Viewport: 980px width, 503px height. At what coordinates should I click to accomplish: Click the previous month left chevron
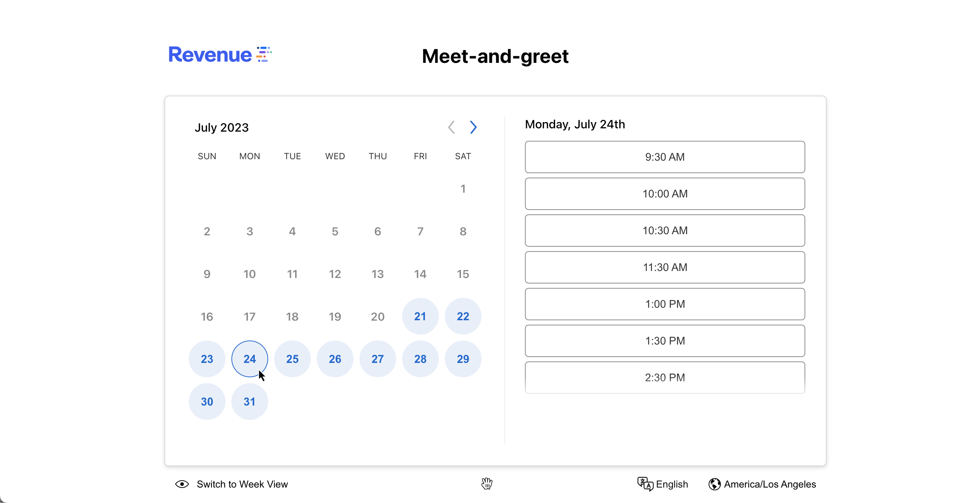pyautogui.click(x=451, y=127)
